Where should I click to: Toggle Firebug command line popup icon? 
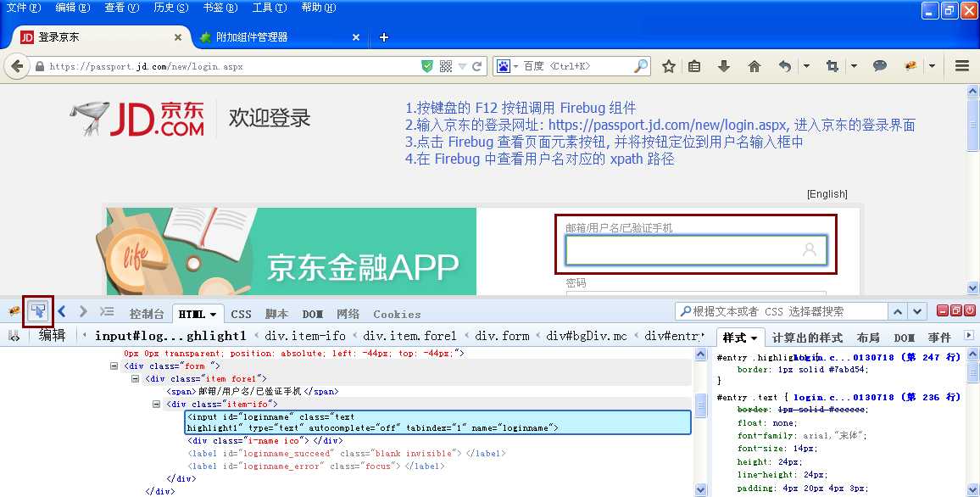point(107,311)
